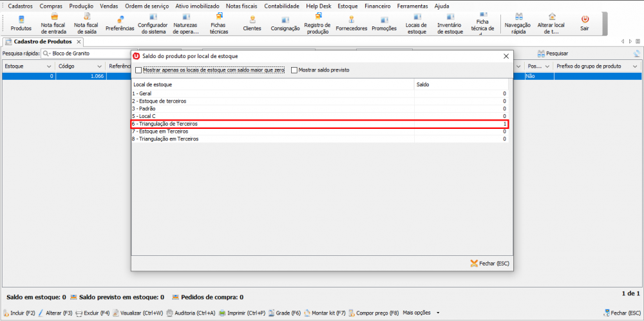This screenshot has height=321, width=644.
Task: Open Clientes toolbar icon
Action: 252,23
